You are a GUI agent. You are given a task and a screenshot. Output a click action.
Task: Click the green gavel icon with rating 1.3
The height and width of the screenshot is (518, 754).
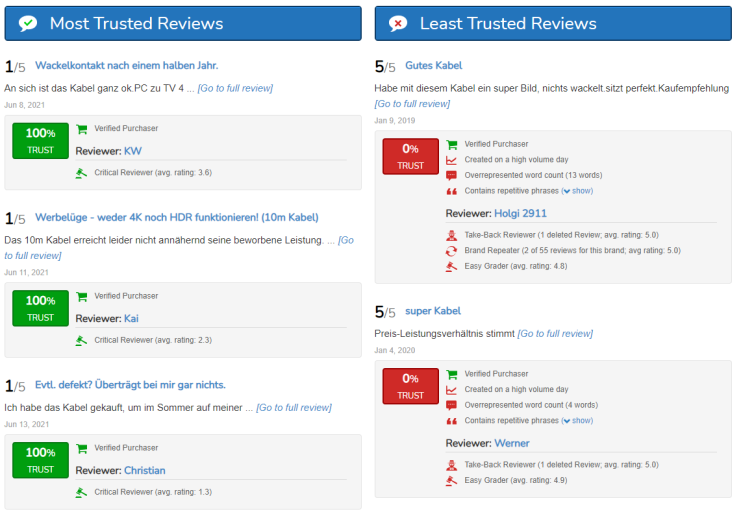click(81, 493)
